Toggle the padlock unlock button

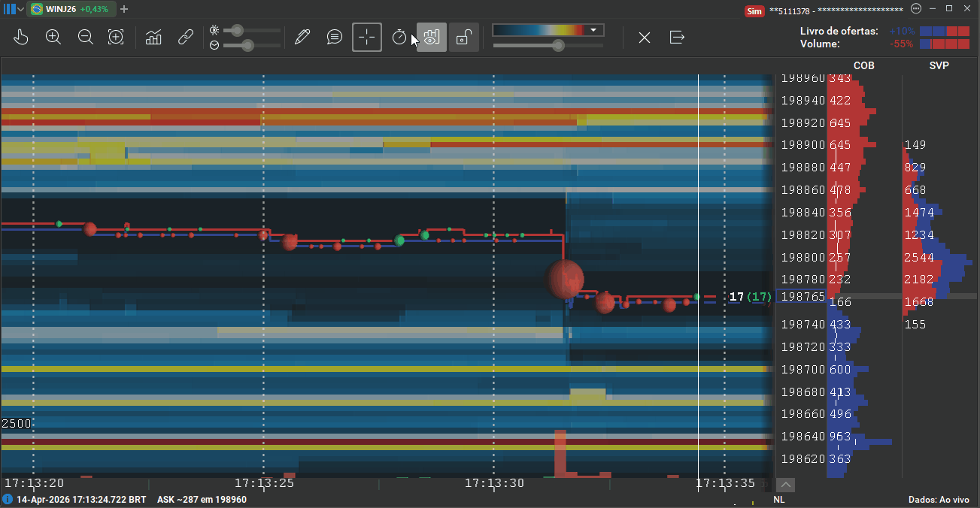coord(464,37)
